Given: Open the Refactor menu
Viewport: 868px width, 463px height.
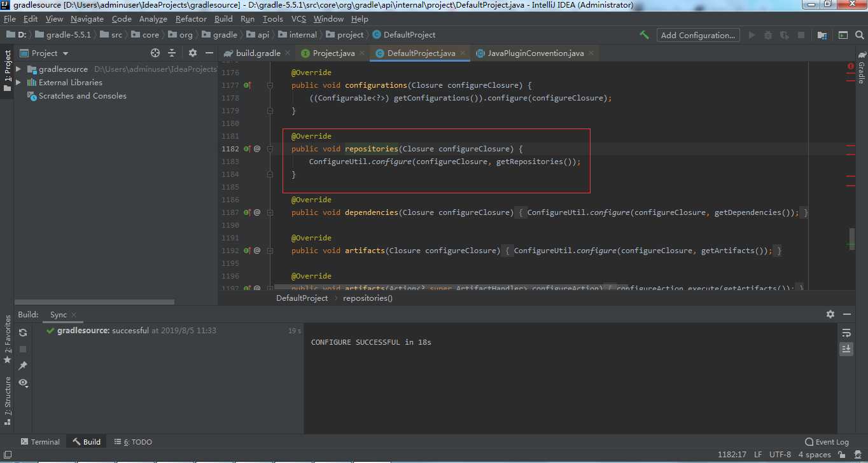Looking at the screenshot, I should tap(191, 19).
